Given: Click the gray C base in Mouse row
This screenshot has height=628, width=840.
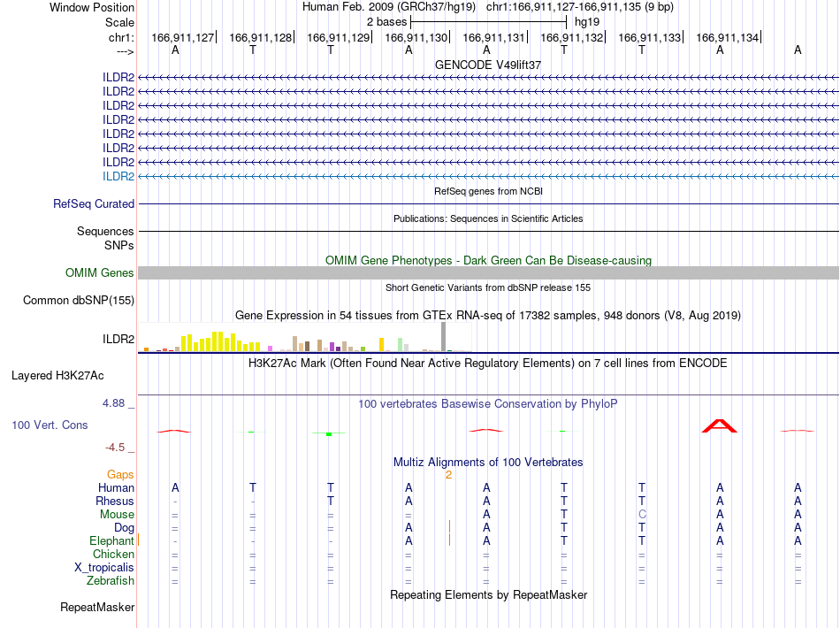Looking at the screenshot, I should coord(642,515).
